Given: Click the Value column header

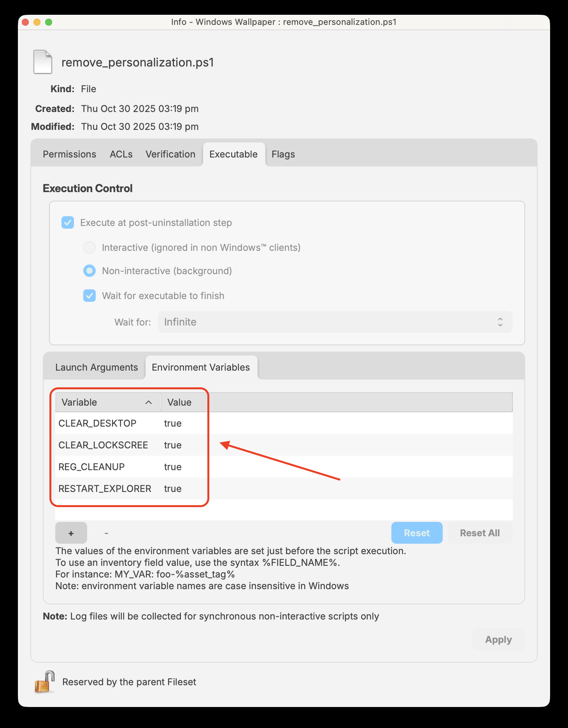Looking at the screenshot, I should point(179,402).
